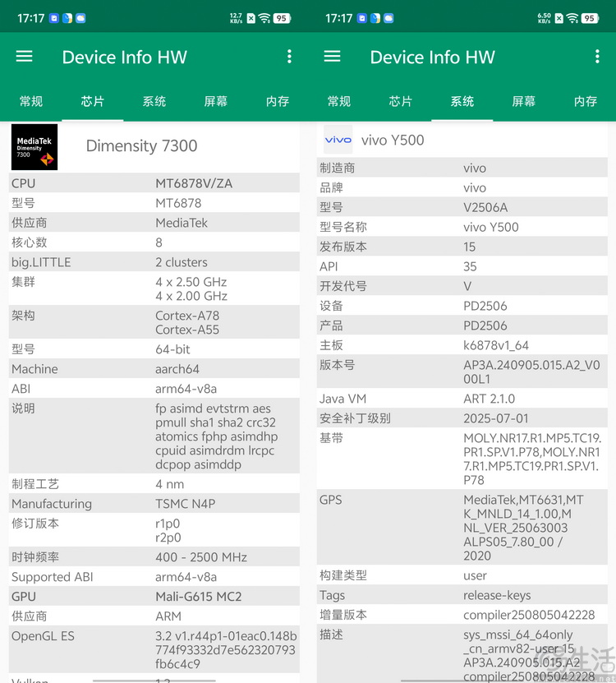The height and width of the screenshot is (683, 616).
Task: Select the Dimensity 7300 title text
Action: (141, 146)
